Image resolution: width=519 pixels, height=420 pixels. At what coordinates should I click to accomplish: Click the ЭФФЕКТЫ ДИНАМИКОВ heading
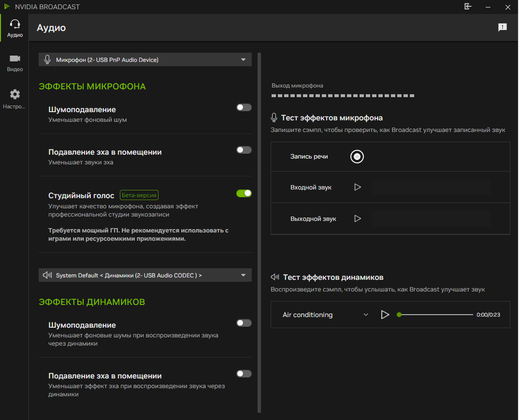pyautogui.click(x=92, y=302)
